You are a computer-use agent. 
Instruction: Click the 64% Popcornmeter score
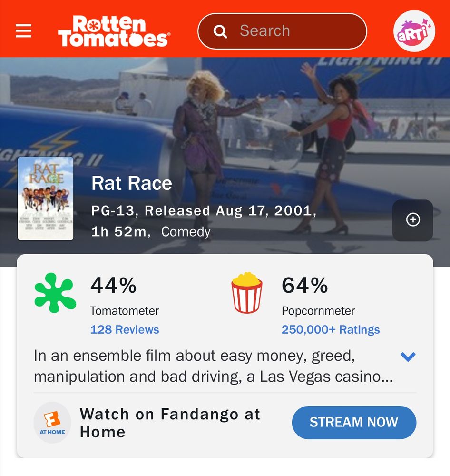304,285
